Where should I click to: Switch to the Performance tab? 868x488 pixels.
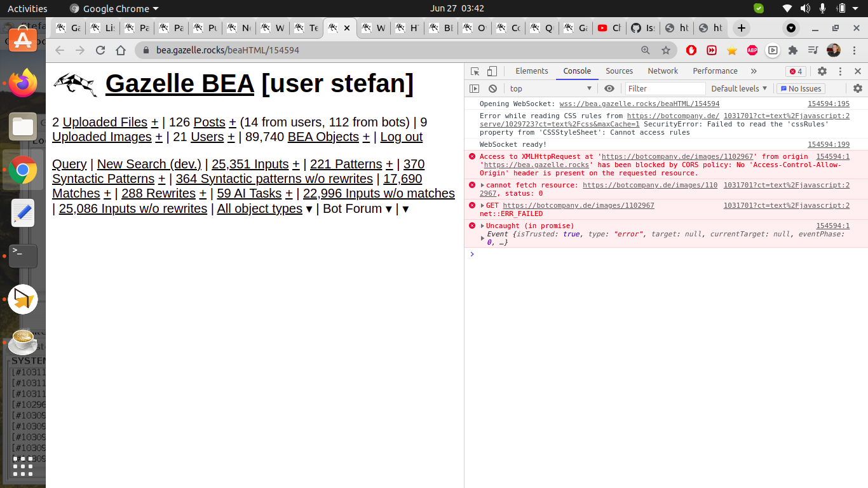(715, 71)
